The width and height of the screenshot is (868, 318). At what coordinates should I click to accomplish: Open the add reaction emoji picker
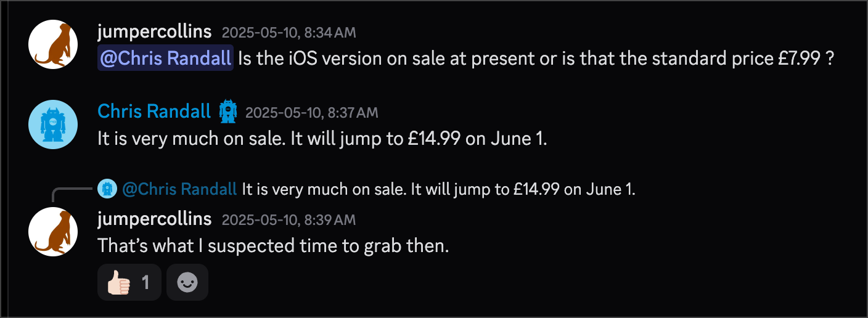(x=187, y=282)
